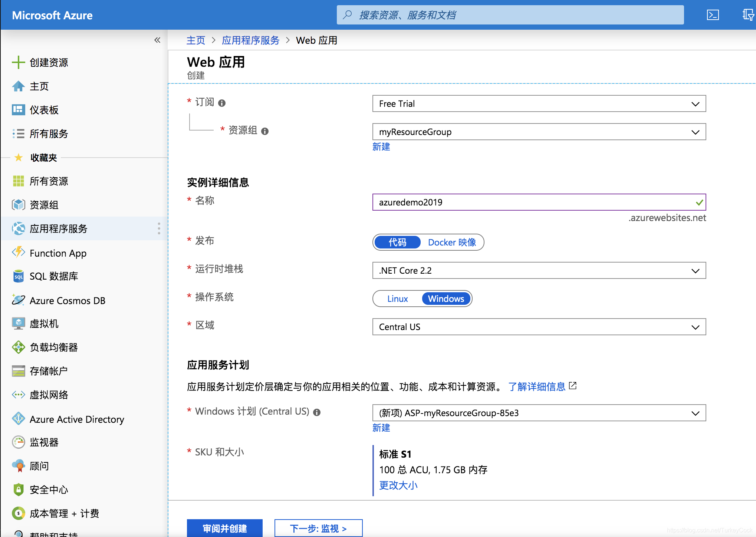Go to 主页 in the breadcrumb
This screenshot has width=756, height=537.
click(x=196, y=40)
